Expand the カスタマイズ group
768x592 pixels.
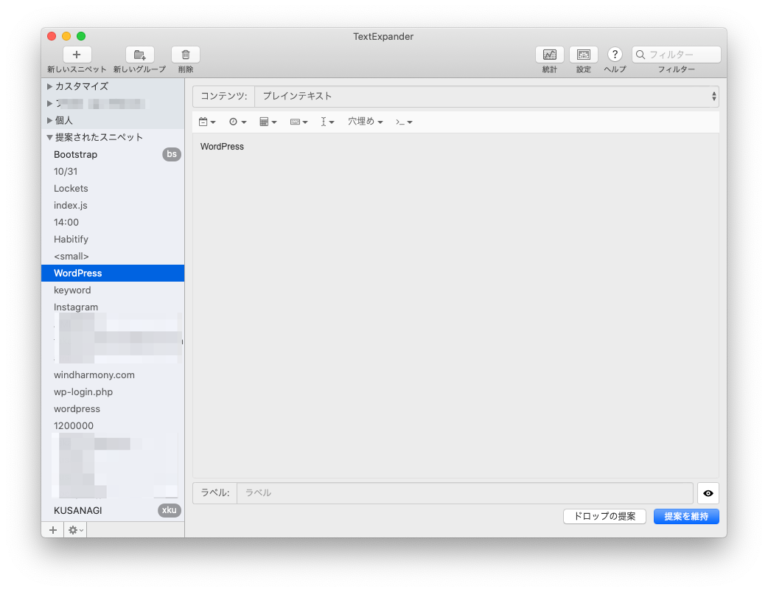click(50, 87)
